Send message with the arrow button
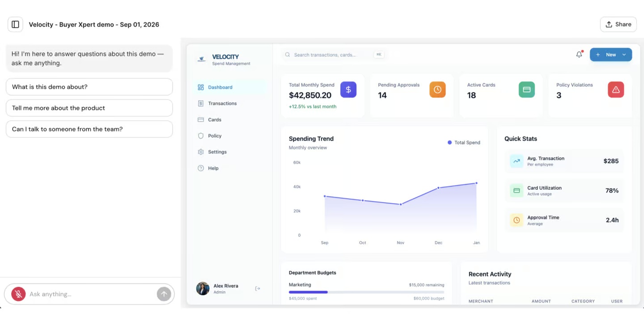Viewport: 644px width, 322px height. [164, 294]
